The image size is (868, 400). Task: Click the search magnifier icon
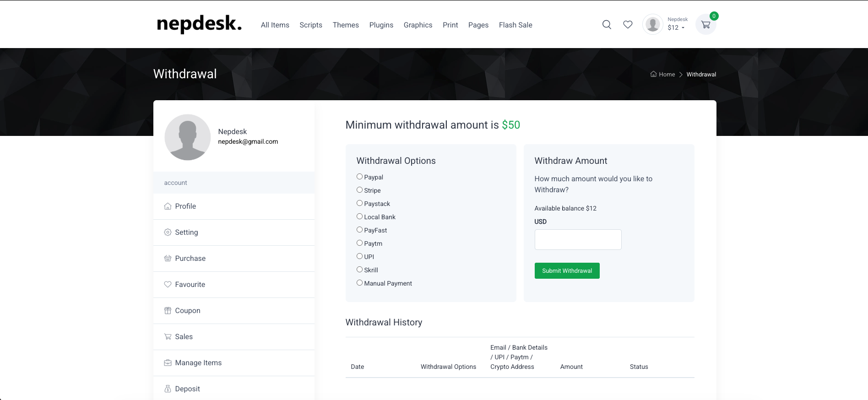[607, 25]
